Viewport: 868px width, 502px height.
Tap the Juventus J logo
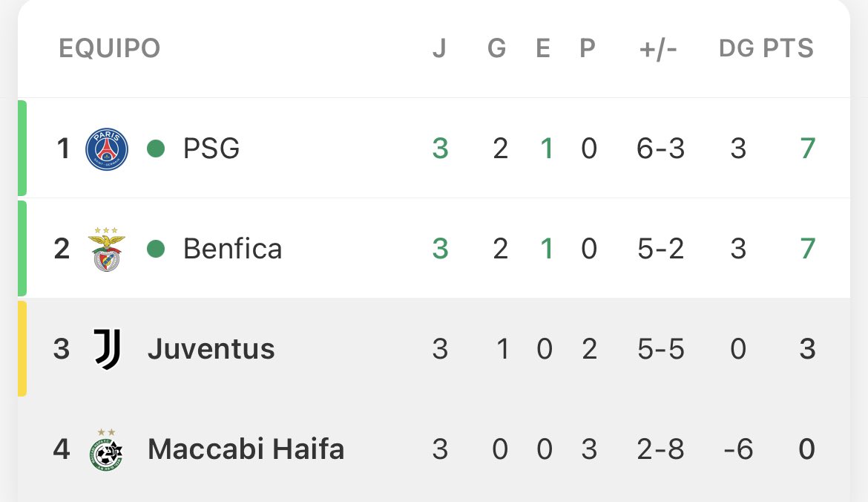[108, 349]
